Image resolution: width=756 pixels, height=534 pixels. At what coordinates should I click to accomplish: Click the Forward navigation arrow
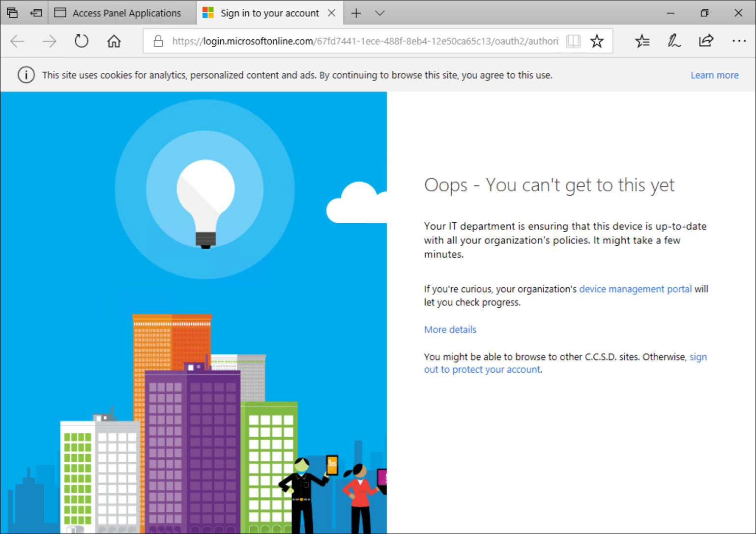(x=49, y=41)
